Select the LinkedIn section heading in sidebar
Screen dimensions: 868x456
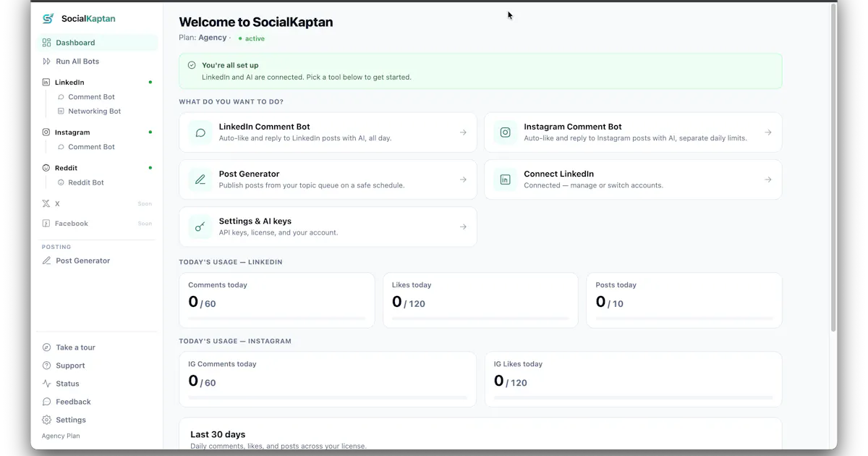click(69, 83)
